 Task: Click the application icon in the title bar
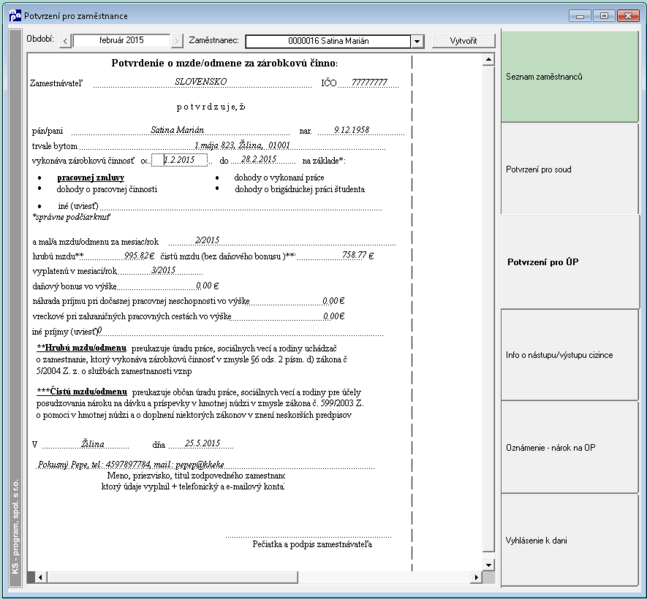pyautogui.click(x=15, y=16)
